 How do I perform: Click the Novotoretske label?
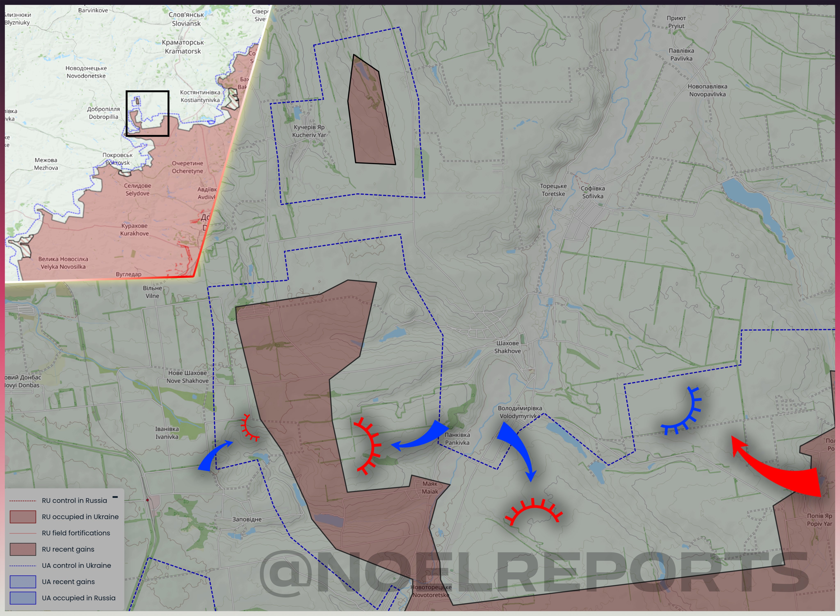coord(431,591)
